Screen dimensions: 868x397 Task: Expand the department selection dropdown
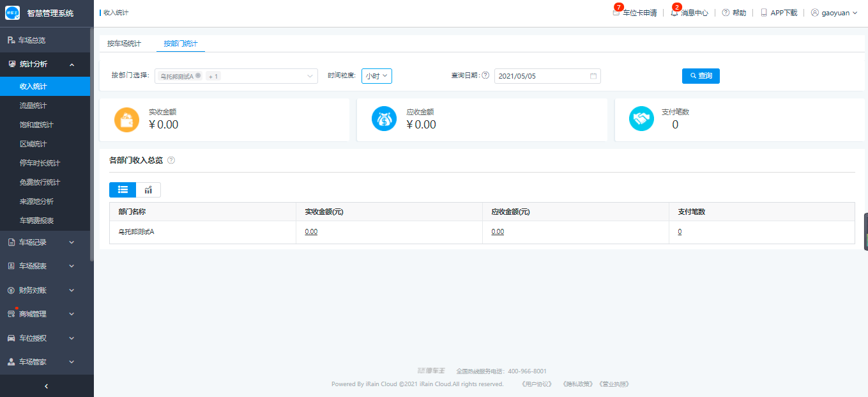tap(310, 76)
